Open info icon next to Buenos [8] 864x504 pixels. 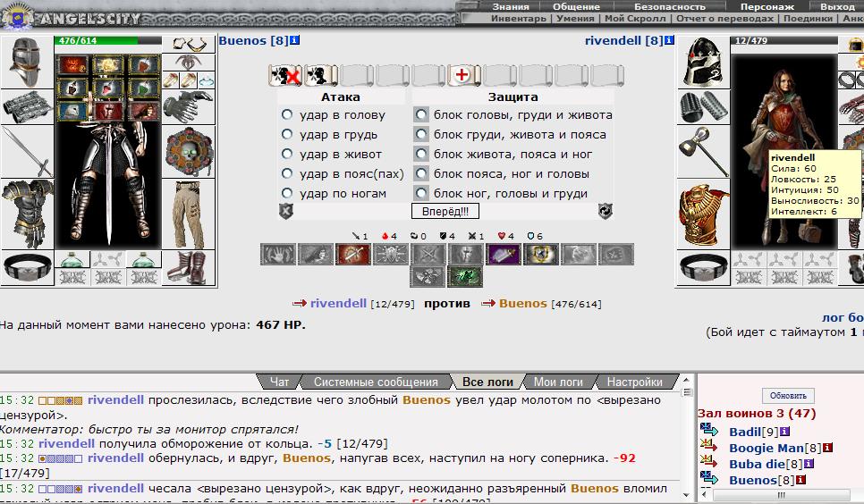click(295, 40)
